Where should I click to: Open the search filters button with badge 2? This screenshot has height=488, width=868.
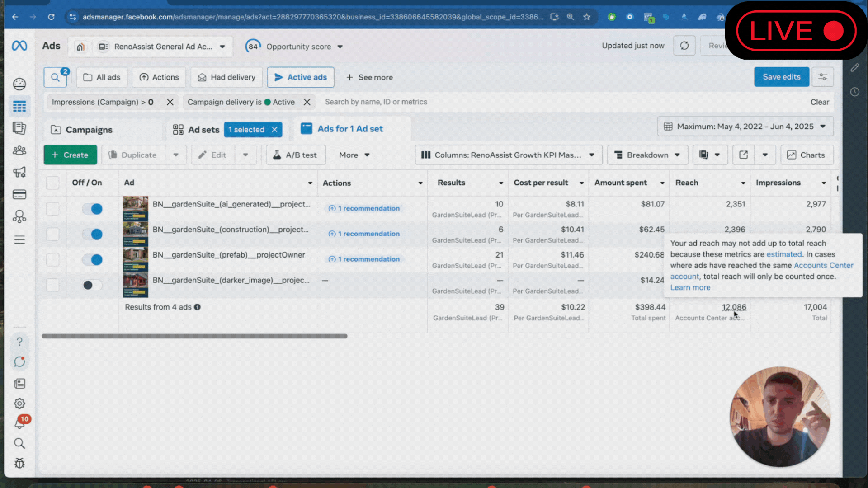[x=56, y=77]
